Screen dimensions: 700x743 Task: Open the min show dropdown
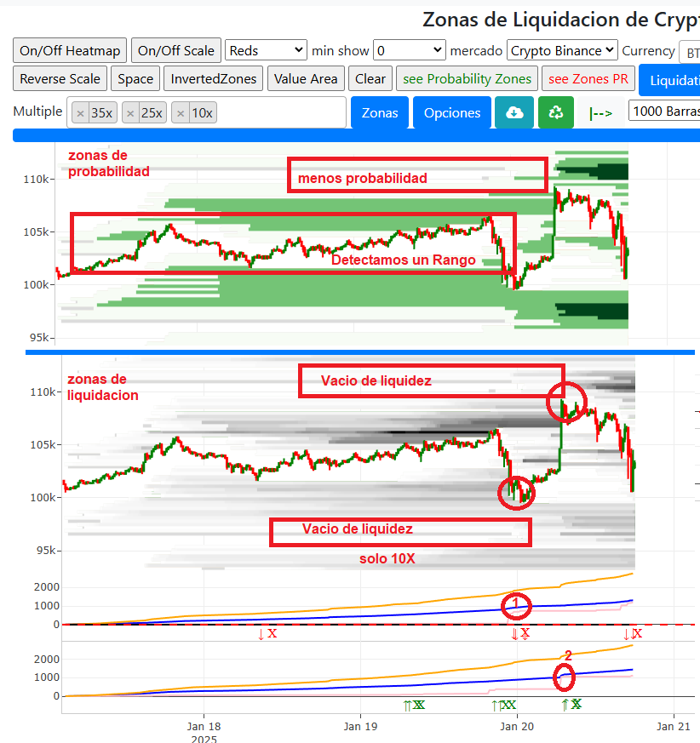click(x=409, y=50)
